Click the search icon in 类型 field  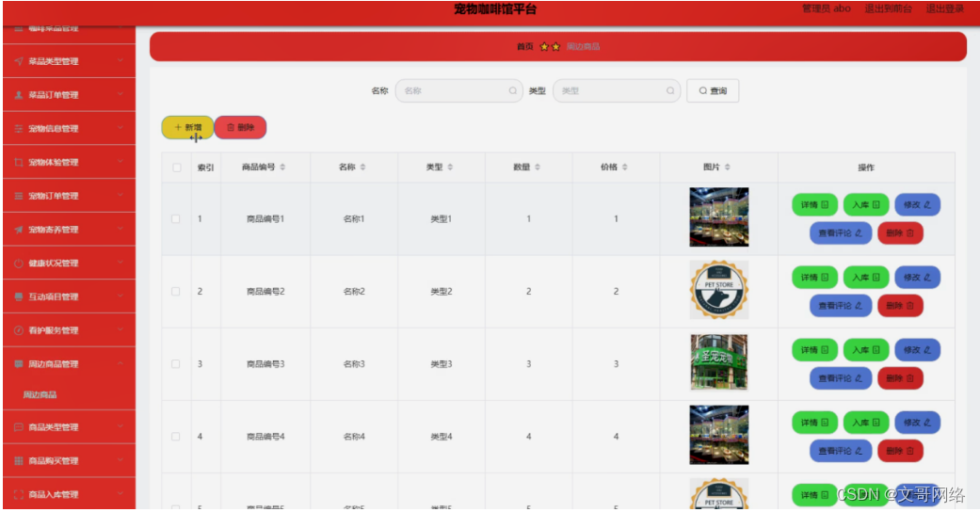coord(670,90)
